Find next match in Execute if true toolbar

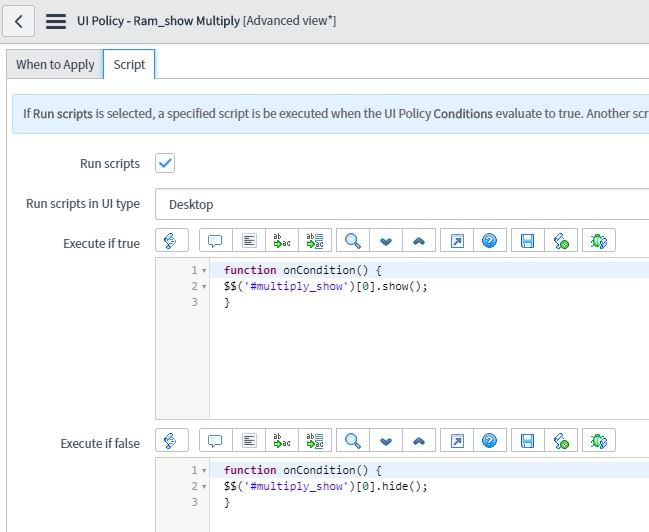pyautogui.click(x=386, y=241)
